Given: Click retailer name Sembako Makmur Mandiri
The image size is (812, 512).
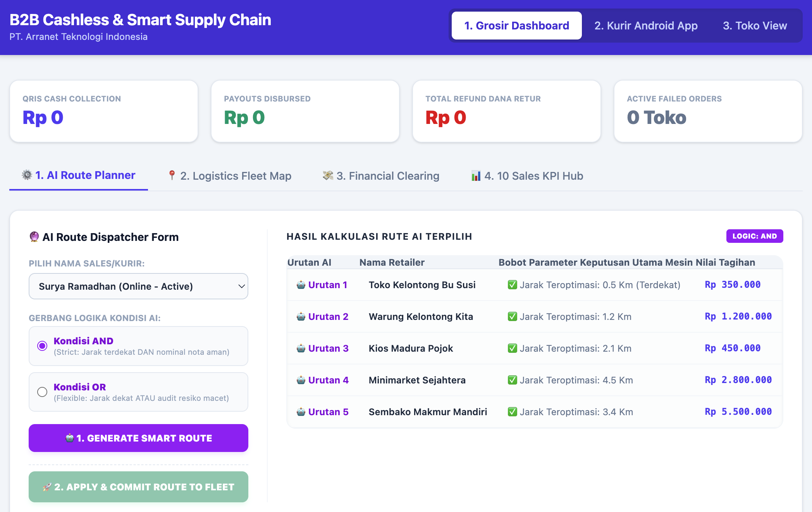Looking at the screenshot, I should click(428, 412).
